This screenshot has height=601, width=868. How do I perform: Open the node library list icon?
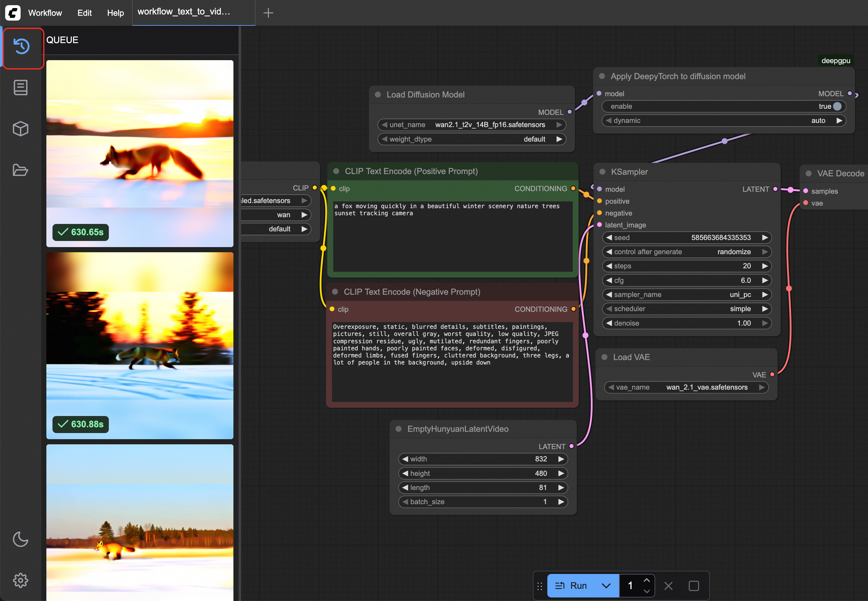coord(20,88)
